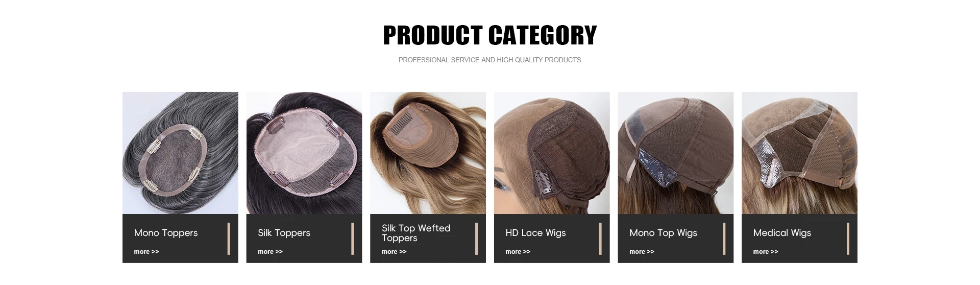Viewport: 980px width, 285px height.
Task: Click the Mono Toppers category title
Action: coord(166,233)
